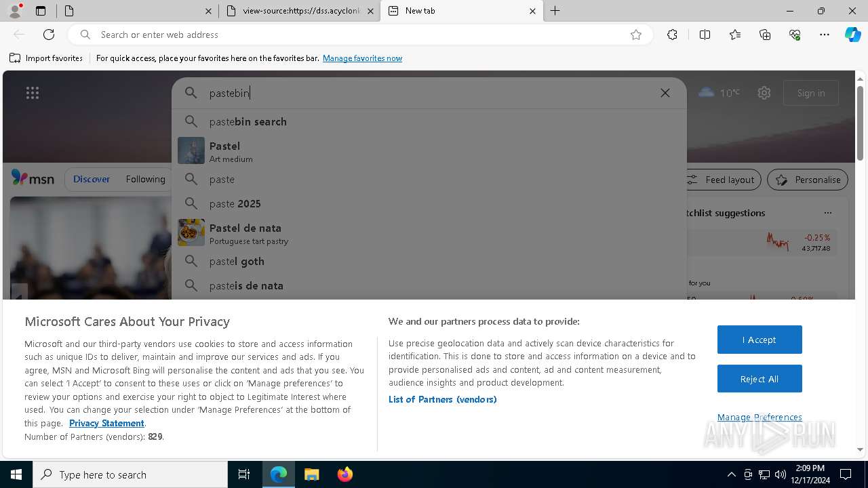The image size is (868, 488).
Task: Open the browser profile icon
Action: click(15, 11)
